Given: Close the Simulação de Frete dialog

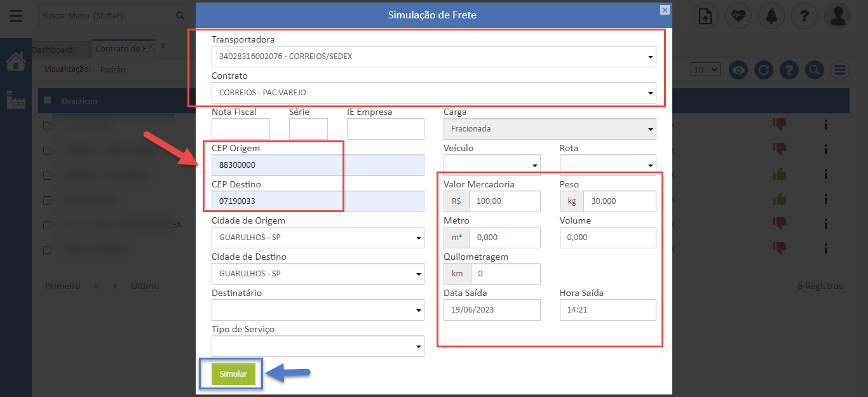Looking at the screenshot, I should click(665, 10).
